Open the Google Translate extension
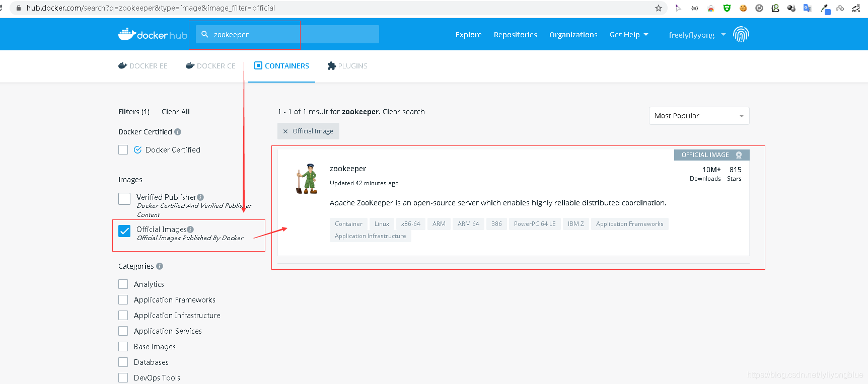868x384 pixels. [808, 8]
